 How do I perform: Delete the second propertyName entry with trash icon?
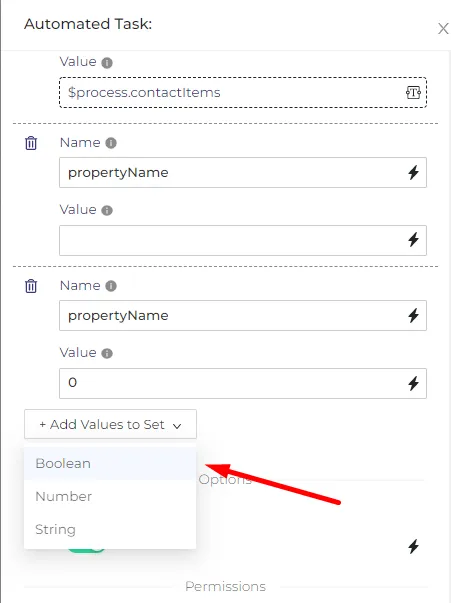(x=31, y=286)
